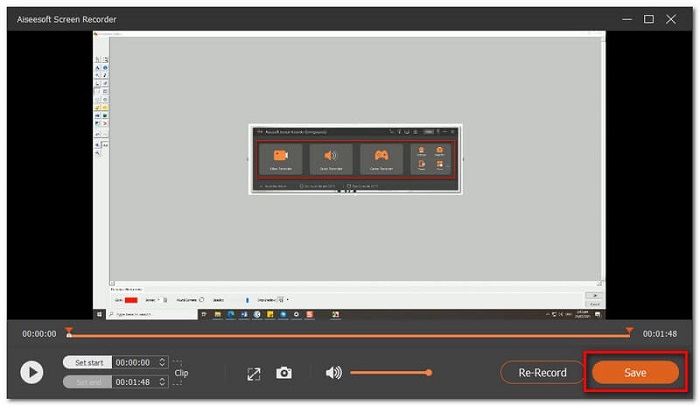Adjust the volume slider track
Image resolution: width=700 pixels, height=406 pixels.
(390, 373)
